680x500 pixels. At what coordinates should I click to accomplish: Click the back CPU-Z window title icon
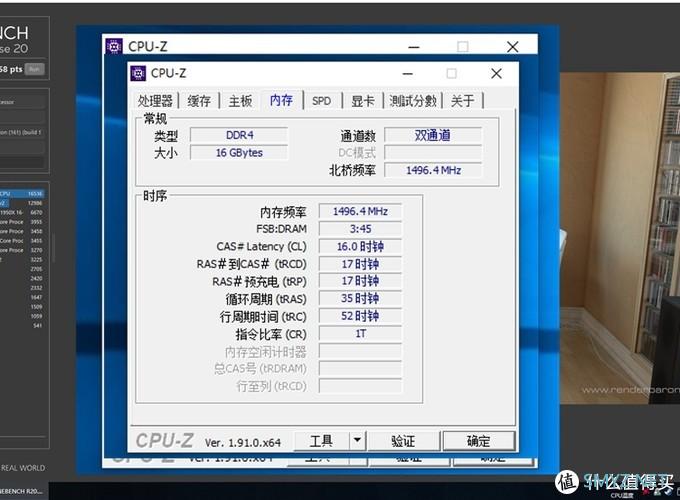point(114,46)
